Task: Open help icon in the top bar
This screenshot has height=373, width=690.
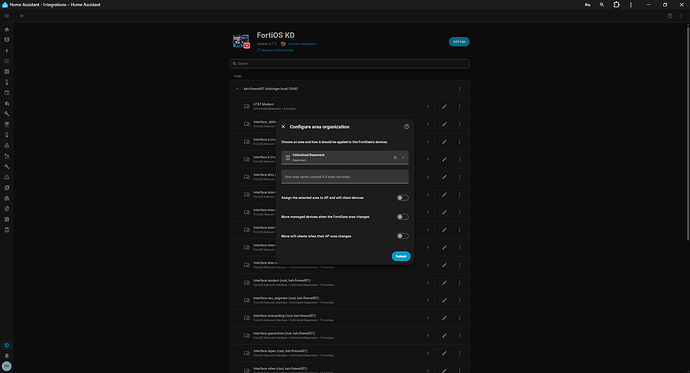Action: [670, 16]
